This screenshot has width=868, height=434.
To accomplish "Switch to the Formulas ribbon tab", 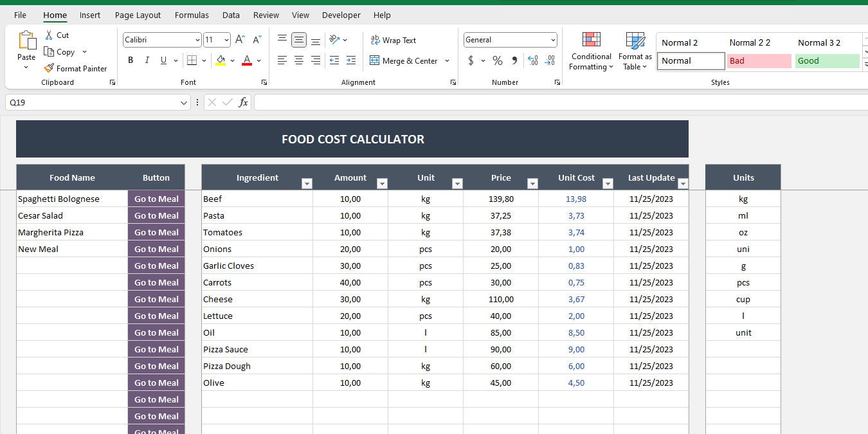I will click(191, 15).
